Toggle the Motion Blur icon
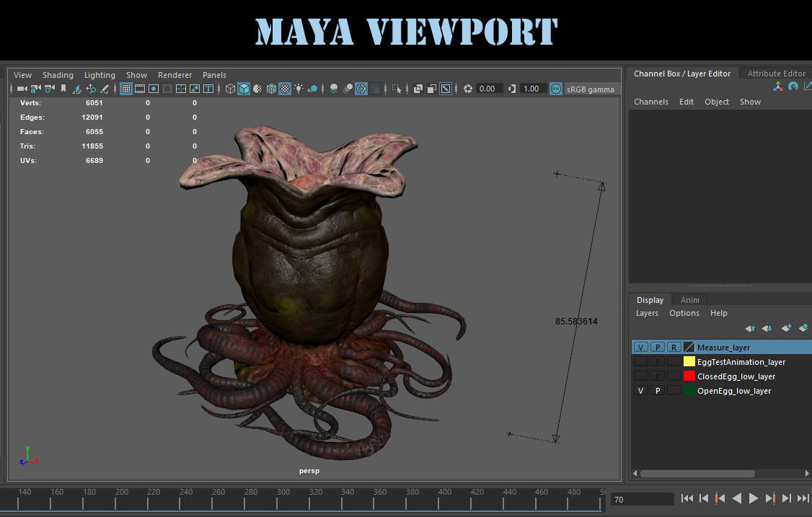812x517 pixels. pyautogui.click(x=348, y=89)
